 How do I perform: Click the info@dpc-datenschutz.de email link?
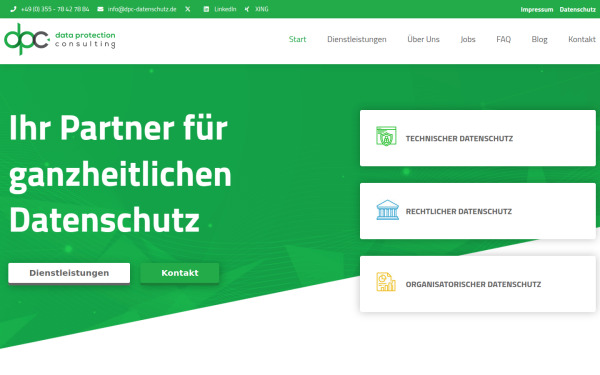coord(142,9)
